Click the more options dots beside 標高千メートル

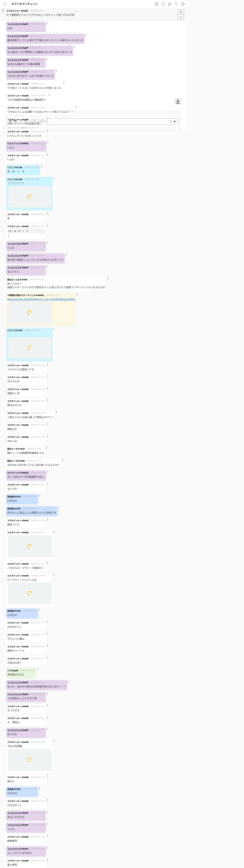coord(48,646)
